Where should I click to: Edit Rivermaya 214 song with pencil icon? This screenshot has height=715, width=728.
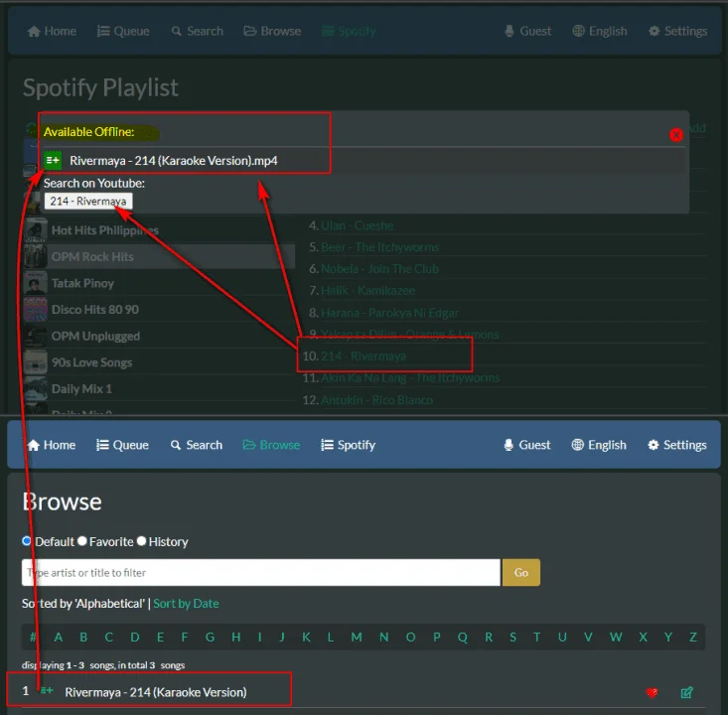click(686, 693)
